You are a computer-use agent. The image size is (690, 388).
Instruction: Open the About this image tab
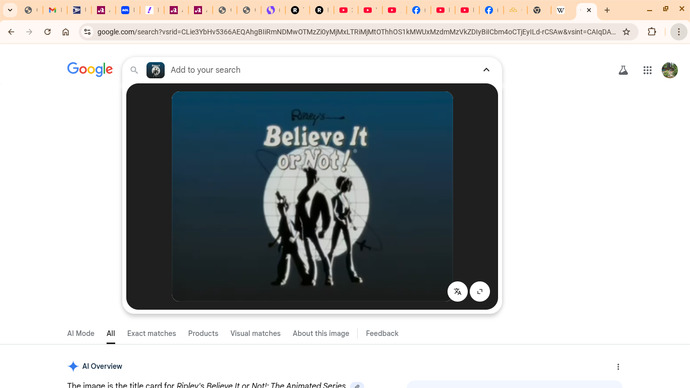[x=321, y=333]
